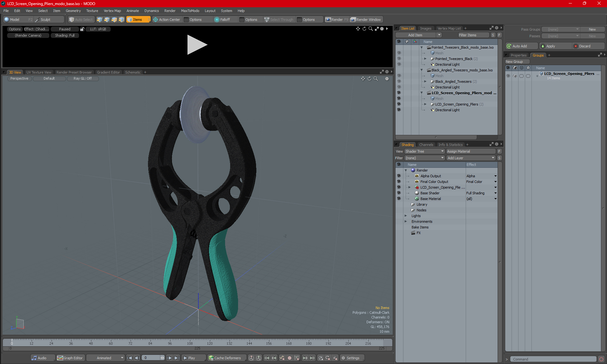Screen dimensions: 607x364
Task: Click the 3D viewport rotate icon
Action: (369, 79)
